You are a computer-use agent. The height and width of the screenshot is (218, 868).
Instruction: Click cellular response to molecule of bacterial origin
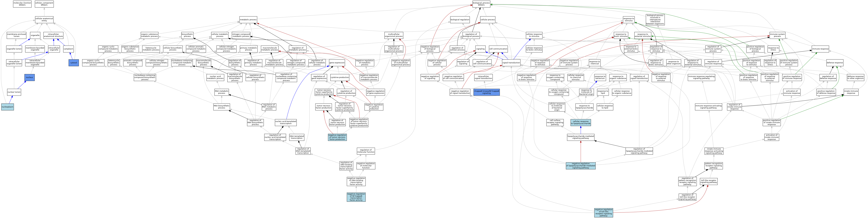pyautogui.click(x=557, y=107)
